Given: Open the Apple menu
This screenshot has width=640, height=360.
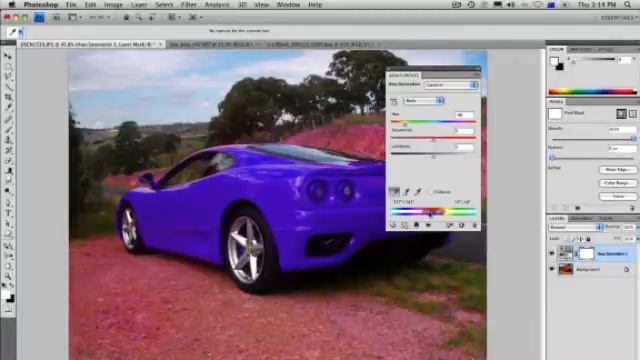Looking at the screenshot, I should 12,5.
